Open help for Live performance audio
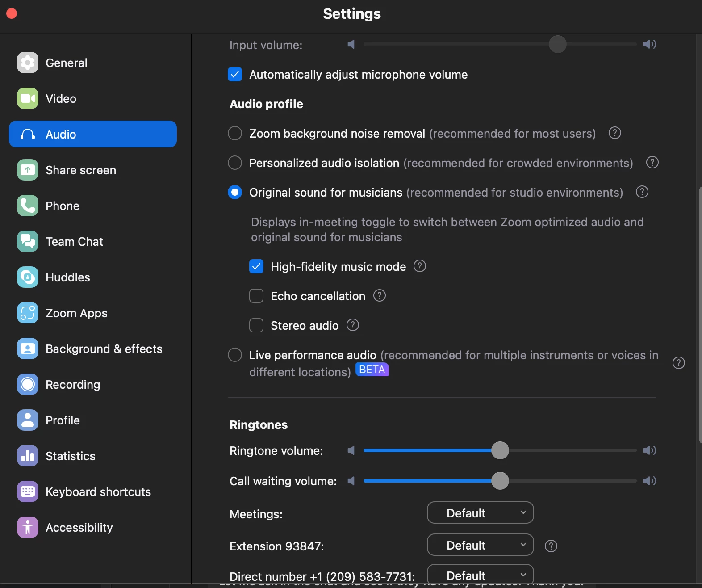This screenshot has width=702, height=588. pyautogui.click(x=679, y=363)
